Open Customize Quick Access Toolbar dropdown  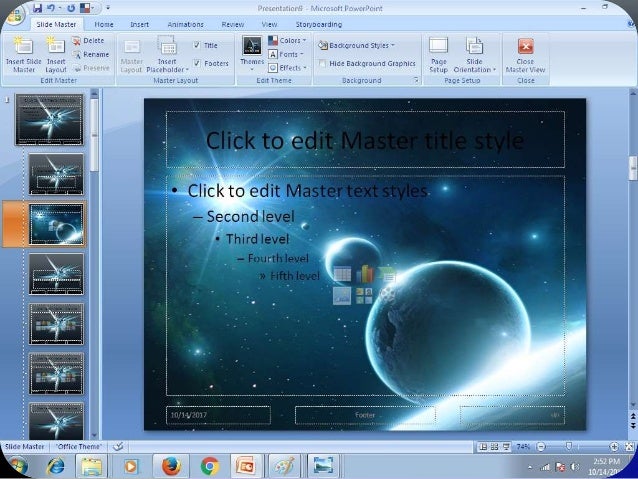coord(108,8)
